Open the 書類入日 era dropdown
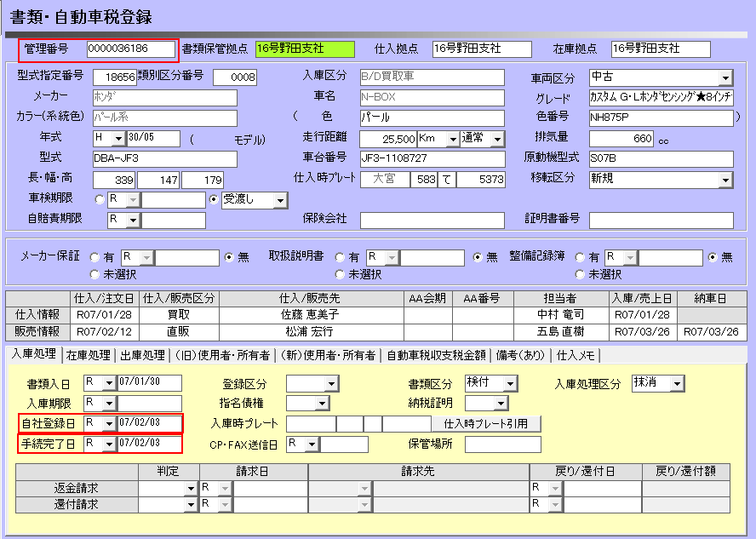The height and width of the screenshot is (539, 756). pos(110,383)
